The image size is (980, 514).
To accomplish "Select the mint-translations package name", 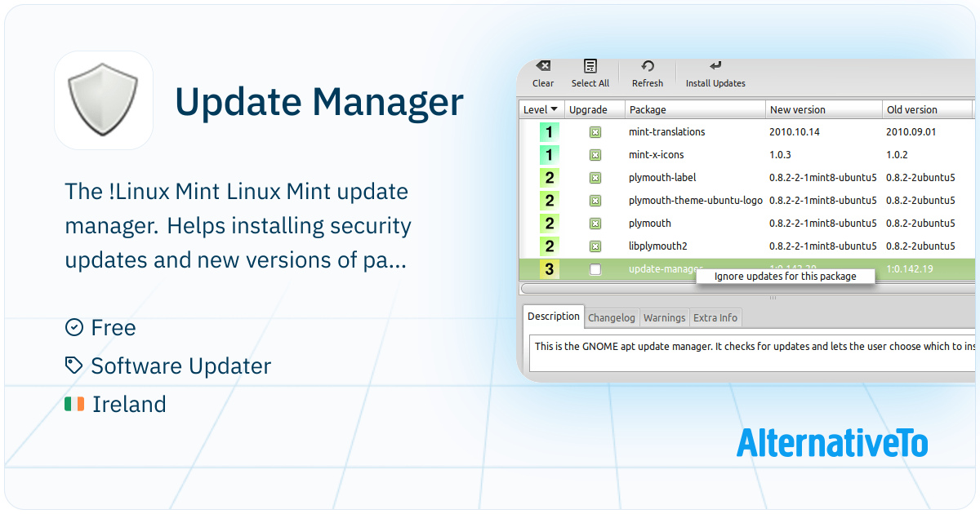I will pyautogui.click(x=666, y=132).
